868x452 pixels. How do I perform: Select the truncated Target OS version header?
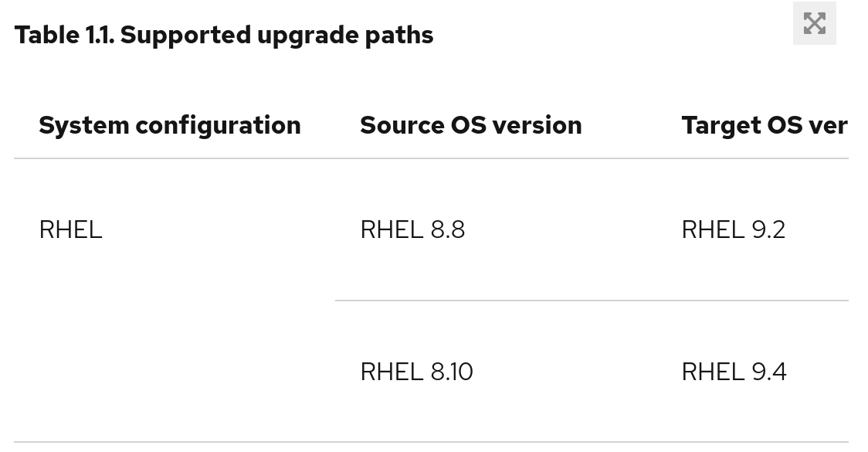click(x=764, y=125)
